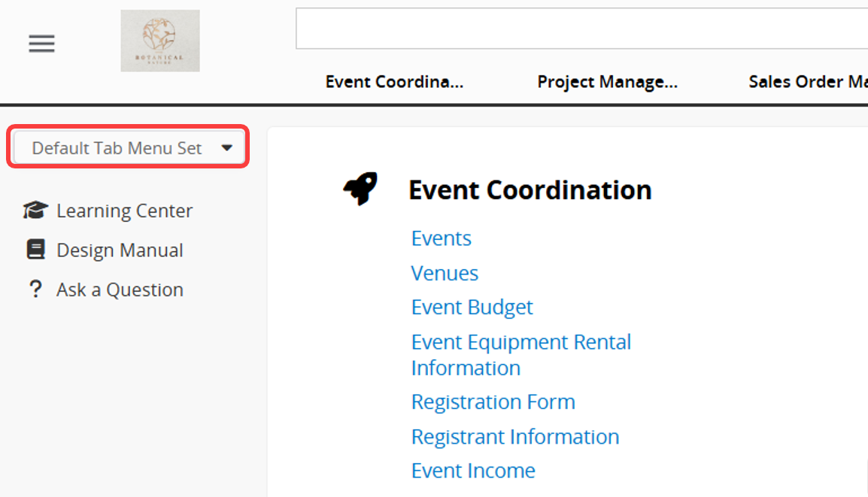Click the graduation cap Learning Center icon
The image size is (868, 497).
point(35,211)
